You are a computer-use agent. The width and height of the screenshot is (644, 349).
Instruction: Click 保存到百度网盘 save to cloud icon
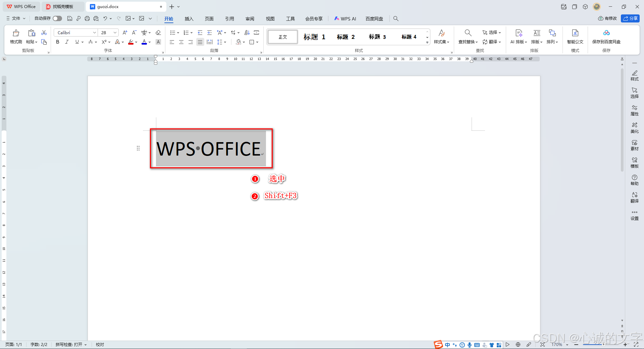coord(606,37)
